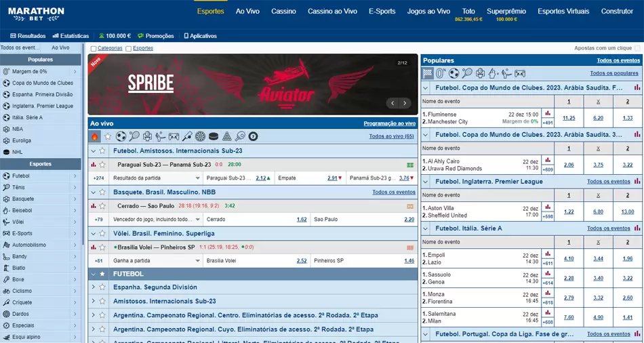Select the hot events flame icon in Ao vivo
The image size is (644, 343).
pyautogui.click(x=95, y=136)
